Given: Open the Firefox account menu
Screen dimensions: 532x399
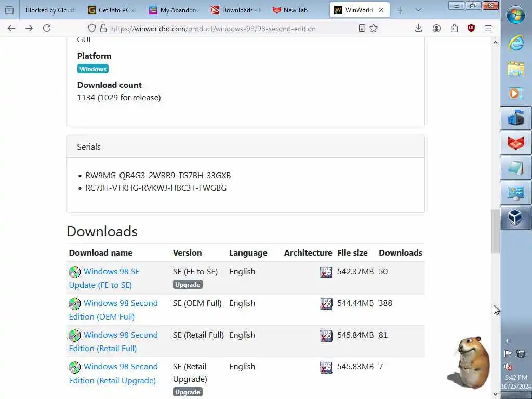Looking at the screenshot, I should click(436, 29).
